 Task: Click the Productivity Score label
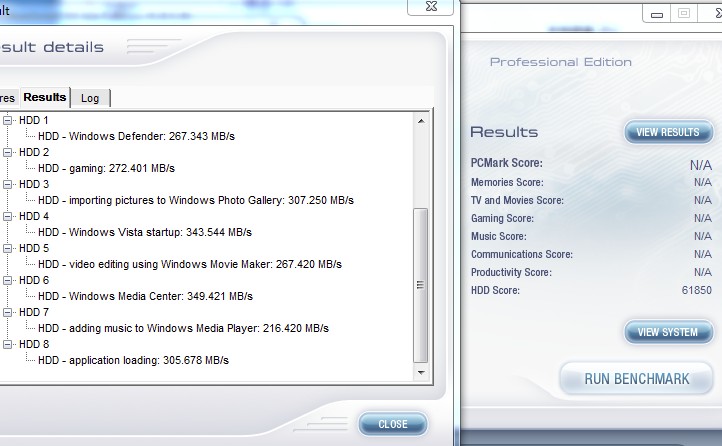point(511,272)
